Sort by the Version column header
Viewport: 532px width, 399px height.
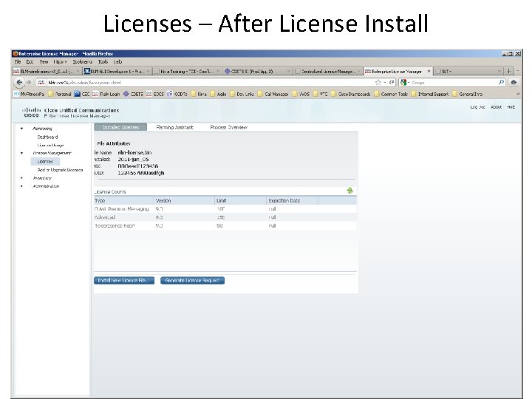pos(184,200)
